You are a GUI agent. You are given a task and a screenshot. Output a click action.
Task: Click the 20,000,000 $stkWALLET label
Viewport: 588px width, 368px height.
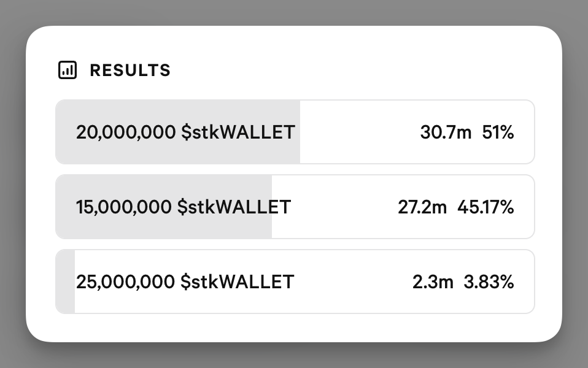(x=185, y=132)
